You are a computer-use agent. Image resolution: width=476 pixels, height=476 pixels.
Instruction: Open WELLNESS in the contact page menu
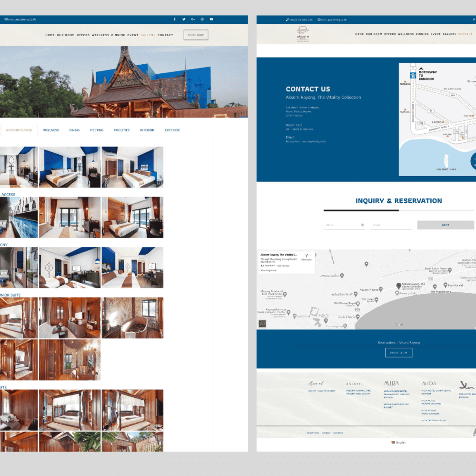[x=406, y=34]
